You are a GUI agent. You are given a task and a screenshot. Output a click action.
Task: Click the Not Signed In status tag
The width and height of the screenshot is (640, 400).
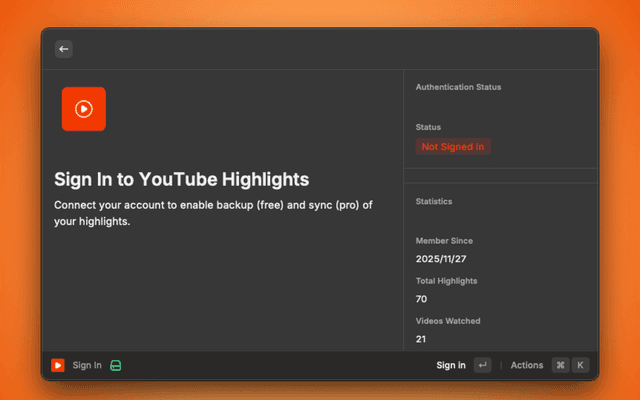pyautogui.click(x=453, y=146)
